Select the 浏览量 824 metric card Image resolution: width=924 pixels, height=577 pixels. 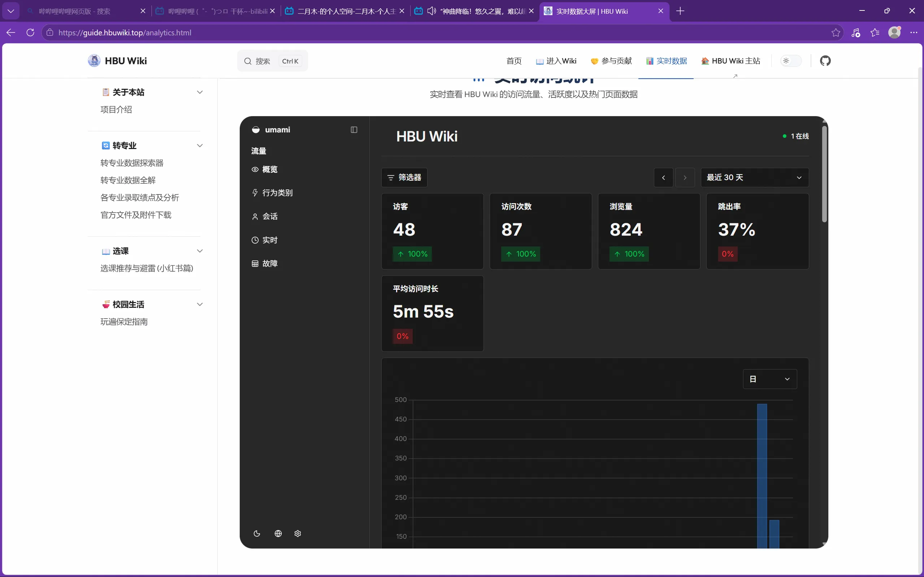pos(649,231)
